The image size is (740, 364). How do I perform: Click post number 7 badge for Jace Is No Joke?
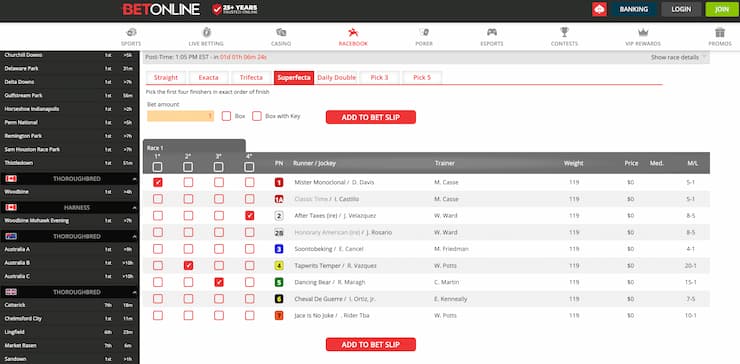(279, 315)
